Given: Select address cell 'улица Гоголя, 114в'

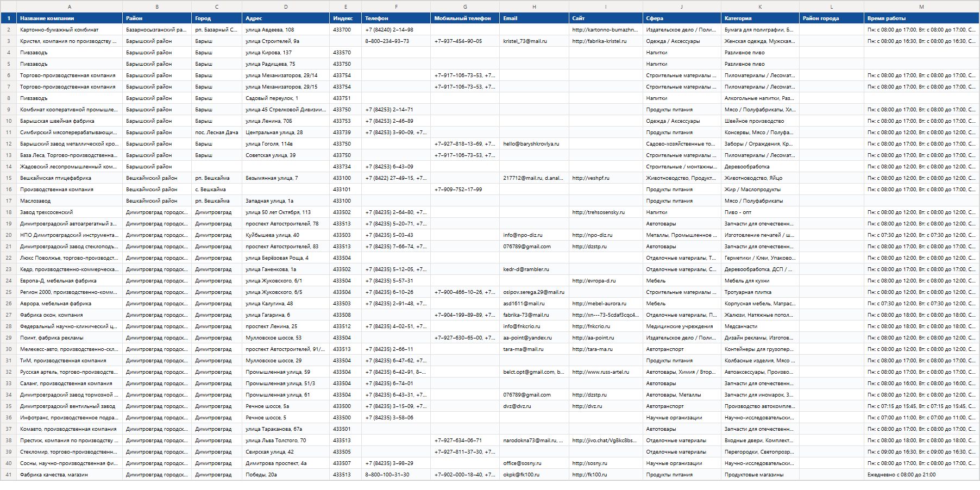Looking at the screenshot, I should point(286,144).
